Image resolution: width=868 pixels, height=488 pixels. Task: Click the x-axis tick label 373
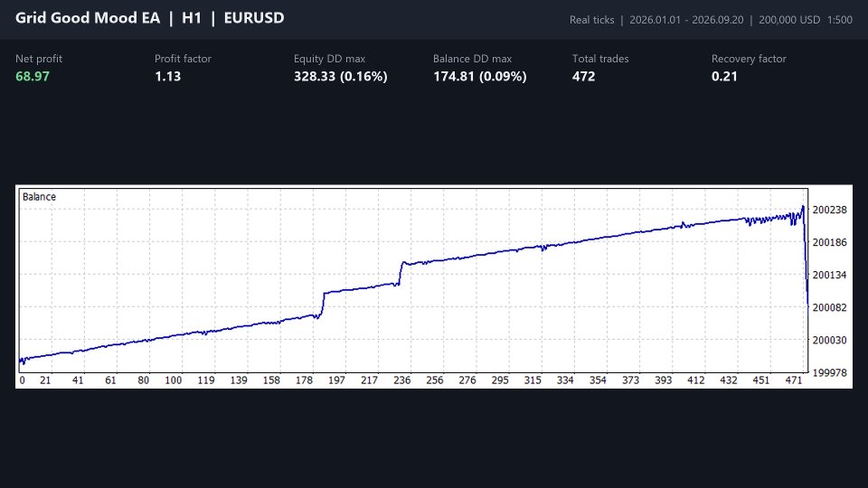[x=630, y=380]
